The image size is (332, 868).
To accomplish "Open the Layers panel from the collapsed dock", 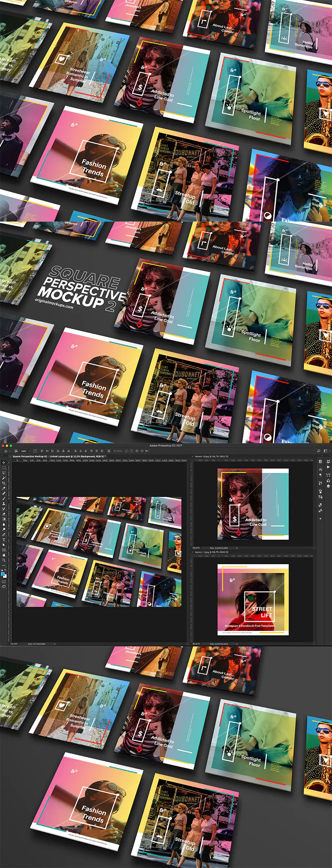I will (328, 486).
